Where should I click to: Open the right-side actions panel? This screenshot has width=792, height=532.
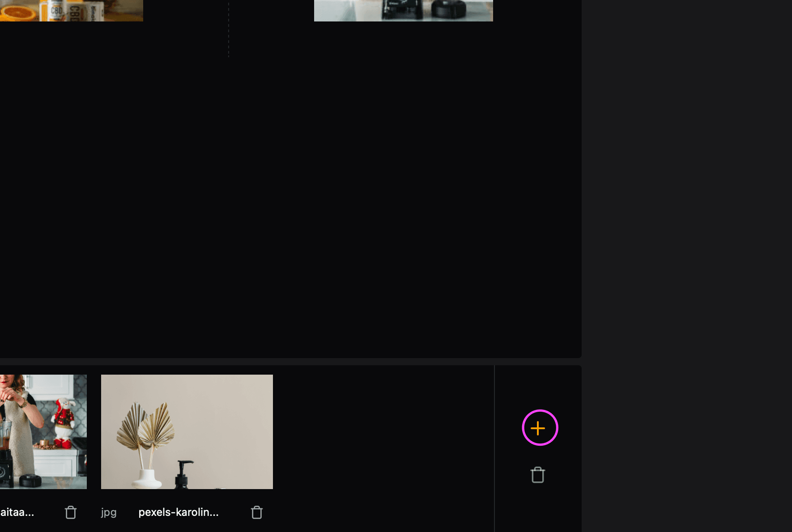click(x=538, y=447)
